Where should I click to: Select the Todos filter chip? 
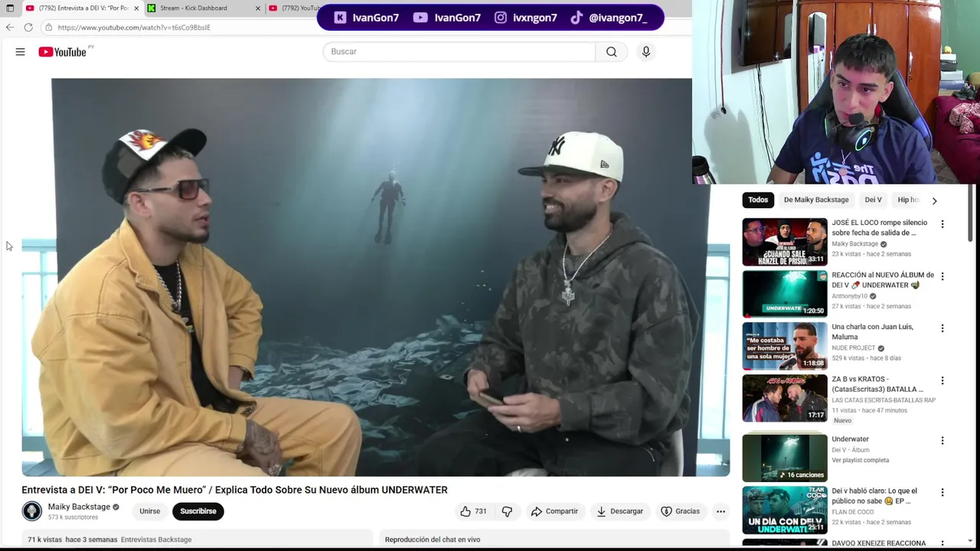[758, 200]
